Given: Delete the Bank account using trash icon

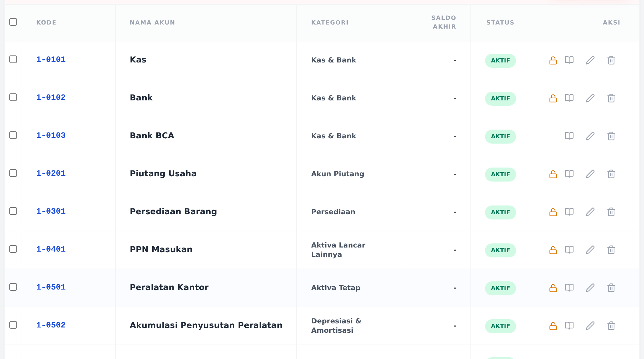Looking at the screenshot, I should 611,98.
